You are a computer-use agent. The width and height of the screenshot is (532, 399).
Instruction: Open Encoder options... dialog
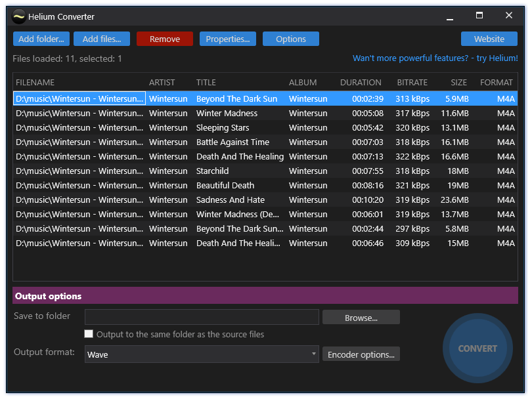(361, 354)
